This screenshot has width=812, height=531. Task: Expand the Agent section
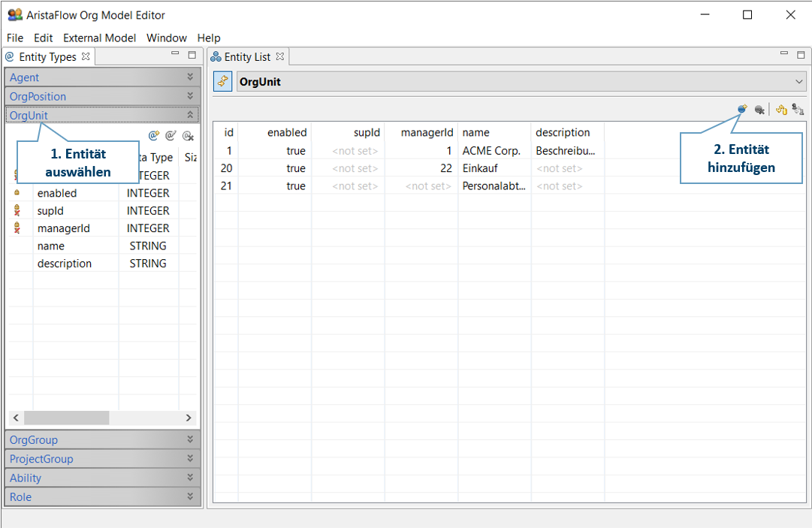(190, 77)
